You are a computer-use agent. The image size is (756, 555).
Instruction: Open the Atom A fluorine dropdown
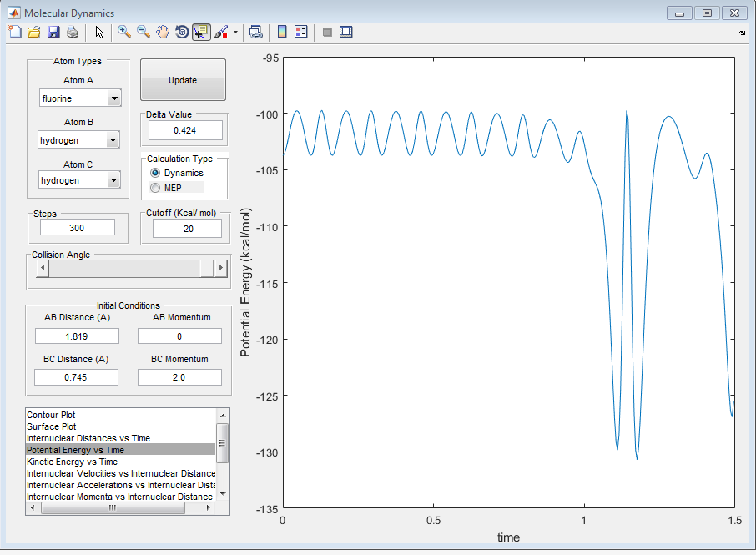point(114,98)
